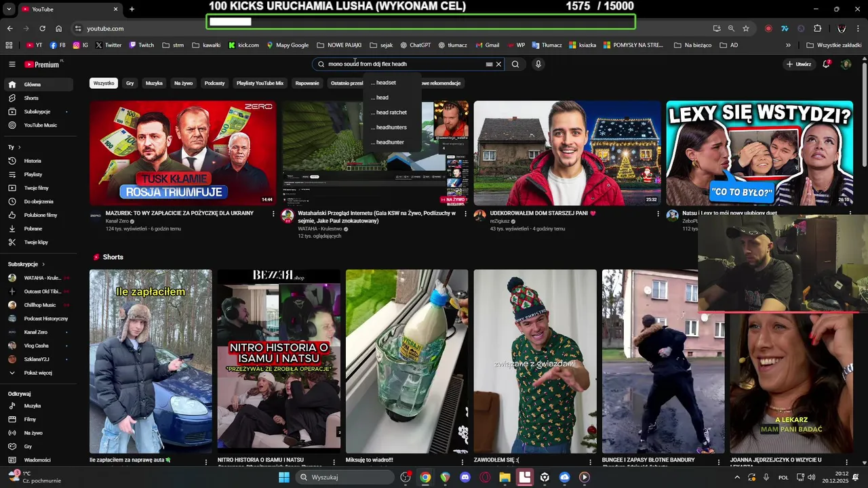Click the search magnifier button
This screenshot has height=488, width=868.
pyautogui.click(x=515, y=64)
